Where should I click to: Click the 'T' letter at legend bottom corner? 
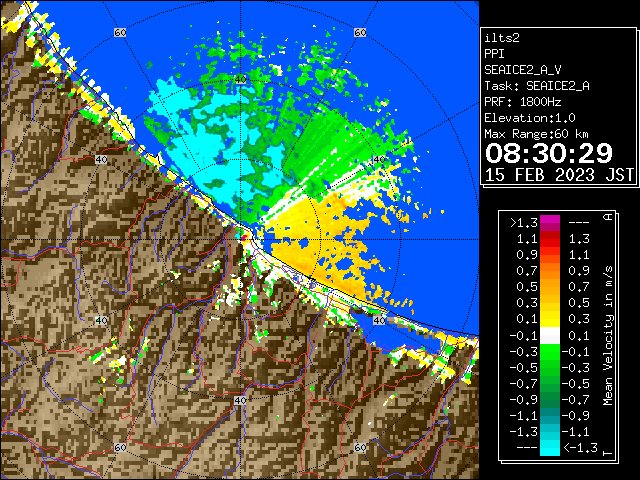coord(608,453)
